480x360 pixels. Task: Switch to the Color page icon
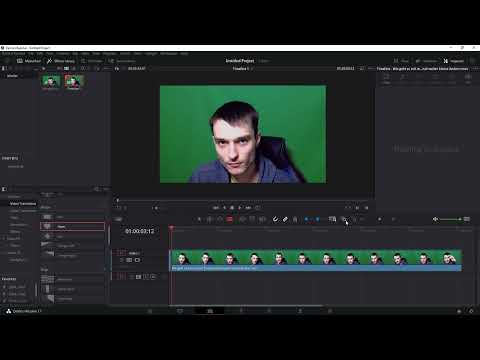(269, 311)
